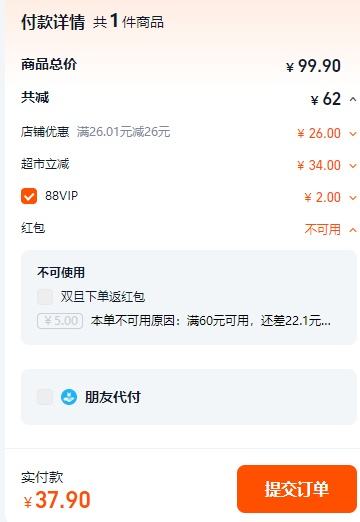Screen dimensions: 360x522
Task: Click the 不可用 red packet status text
Action: pos(323,230)
